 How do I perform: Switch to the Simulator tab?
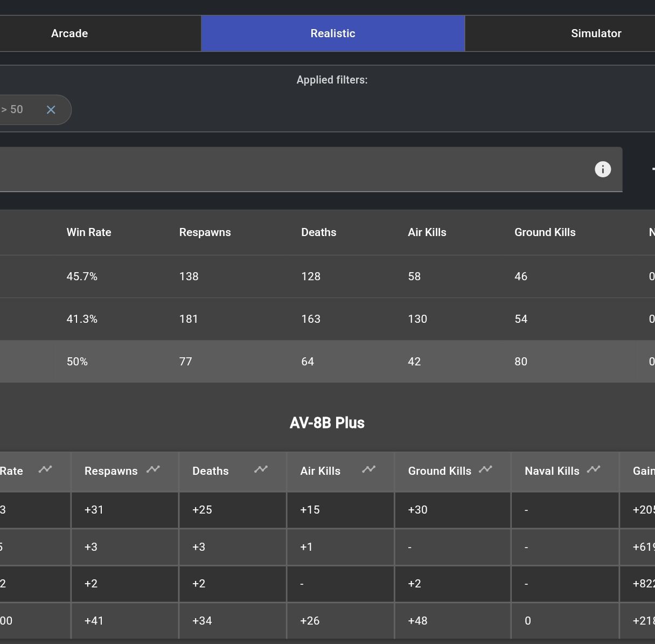tap(596, 33)
